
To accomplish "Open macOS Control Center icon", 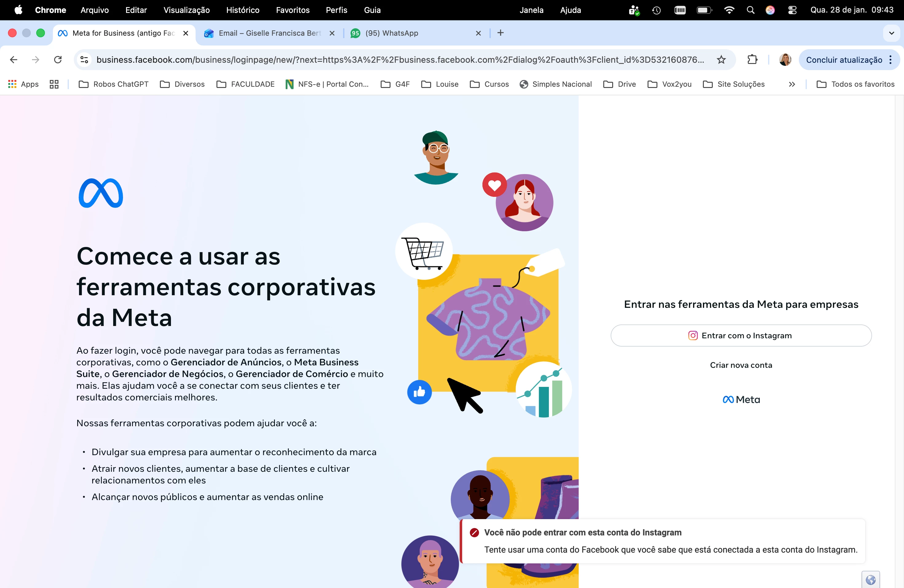I will click(792, 10).
